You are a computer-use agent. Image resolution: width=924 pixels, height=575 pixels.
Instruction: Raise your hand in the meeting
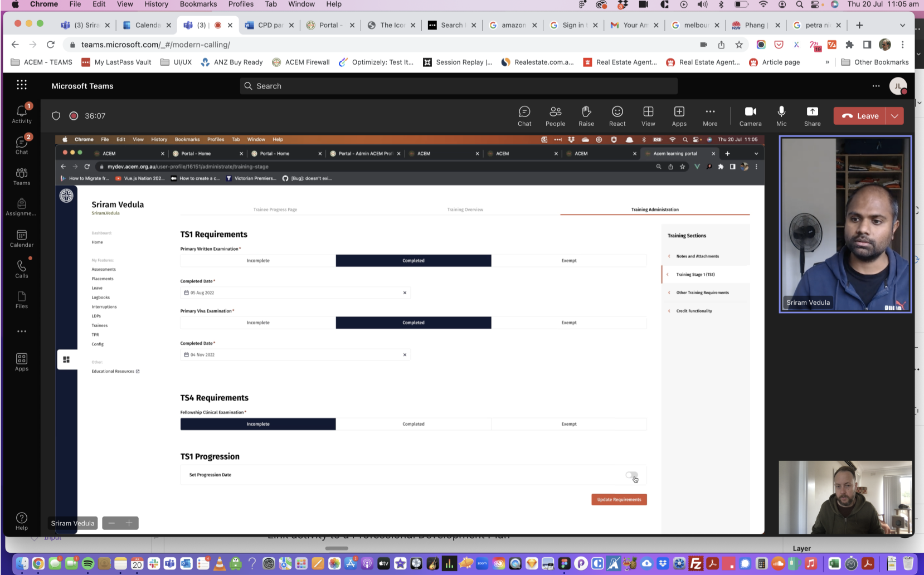click(586, 116)
